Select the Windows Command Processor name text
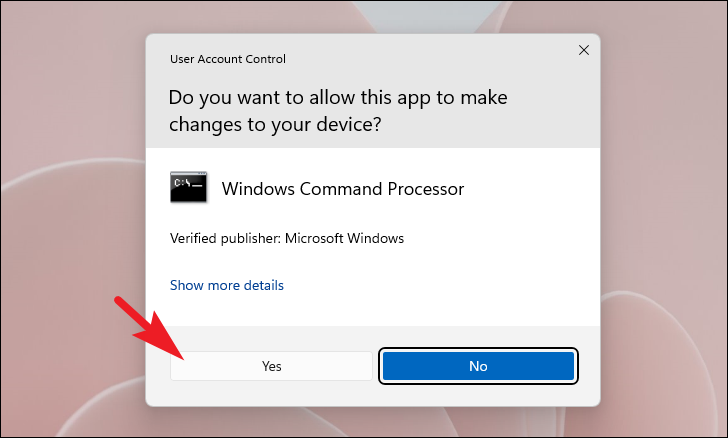This screenshot has width=728, height=438. click(x=342, y=188)
